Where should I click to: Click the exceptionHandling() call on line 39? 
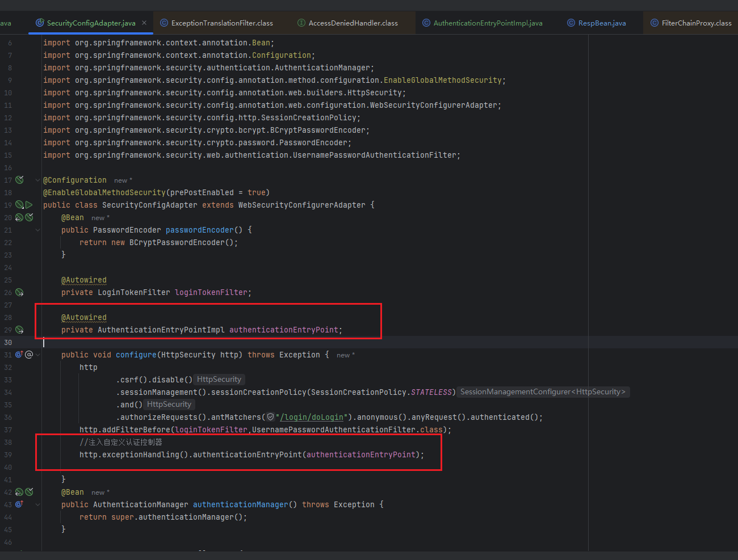coord(145,454)
